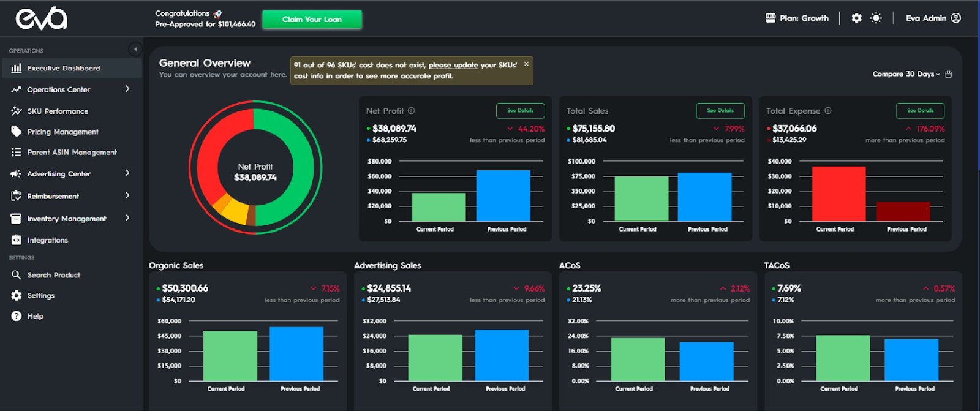Click the Advertising Center megaphone icon
Image resolution: width=980 pixels, height=411 pixels.
(16, 174)
